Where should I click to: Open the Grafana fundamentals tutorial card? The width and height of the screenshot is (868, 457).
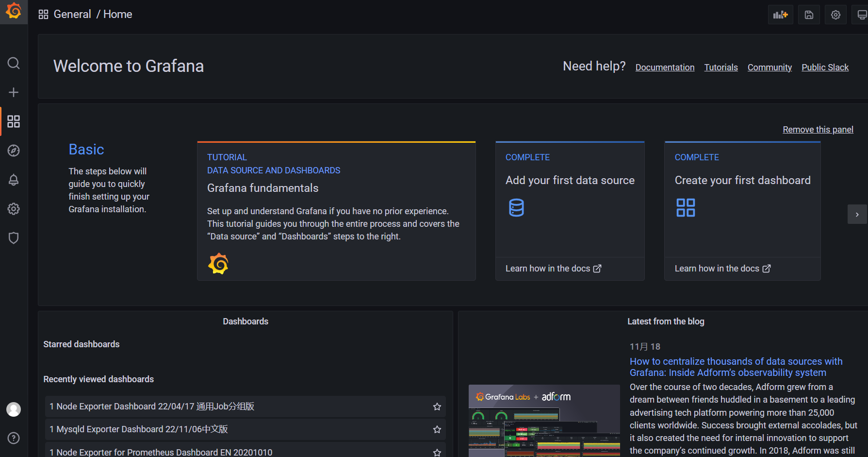point(336,211)
